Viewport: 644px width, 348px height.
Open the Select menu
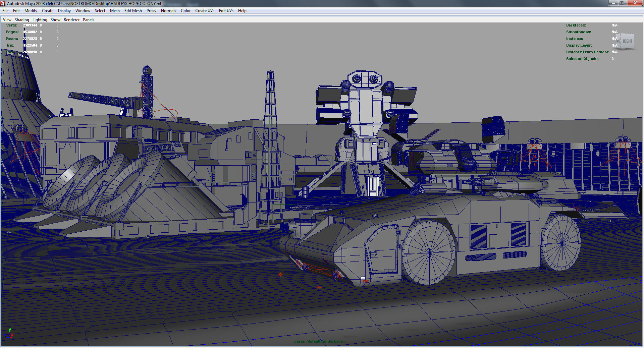[100, 11]
